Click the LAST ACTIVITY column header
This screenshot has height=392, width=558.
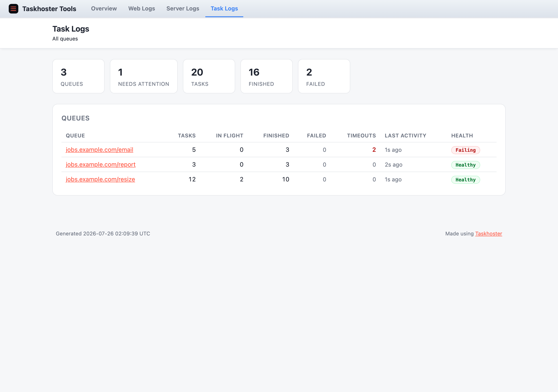coord(405,135)
